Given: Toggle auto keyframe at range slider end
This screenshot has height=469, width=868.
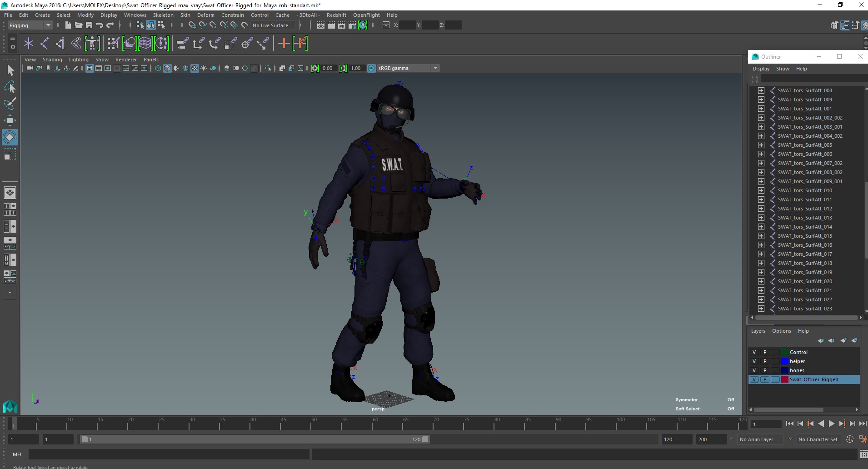Looking at the screenshot, I should tap(850, 439).
